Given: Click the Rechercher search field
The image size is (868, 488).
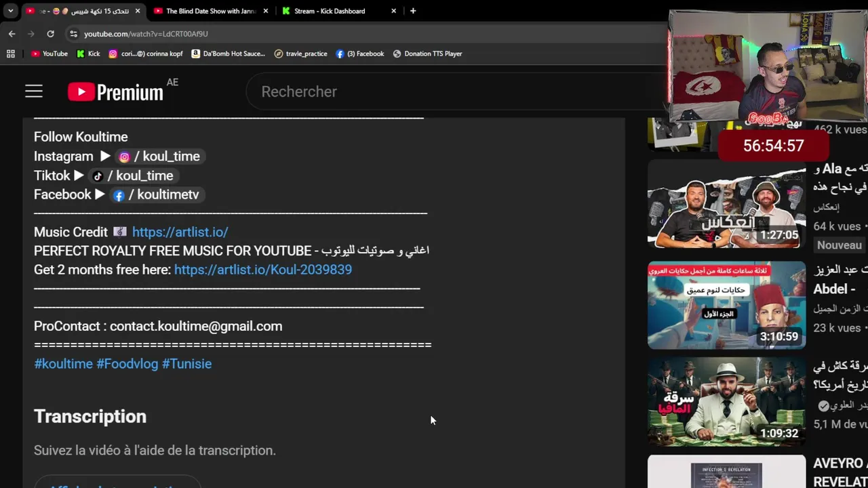Looking at the screenshot, I should click(x=454, y=91).
